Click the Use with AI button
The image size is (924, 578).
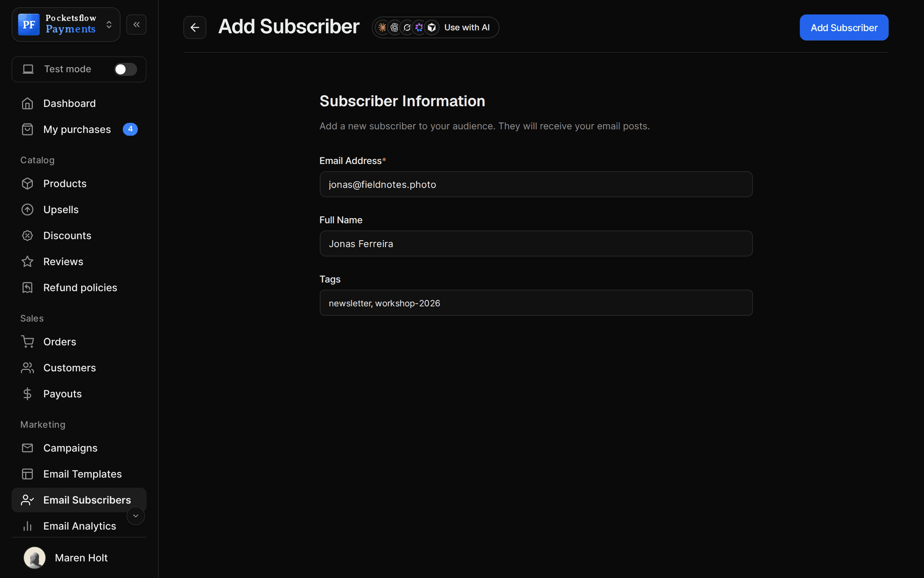435,28
